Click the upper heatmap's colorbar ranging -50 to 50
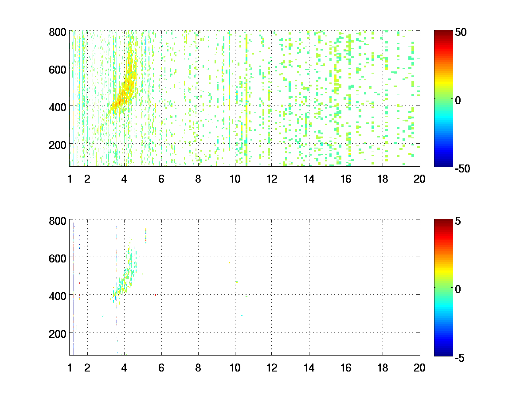 [443, 98]
